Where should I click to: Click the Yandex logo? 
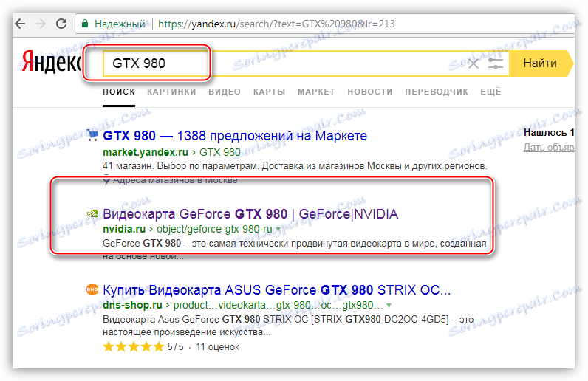51,62
